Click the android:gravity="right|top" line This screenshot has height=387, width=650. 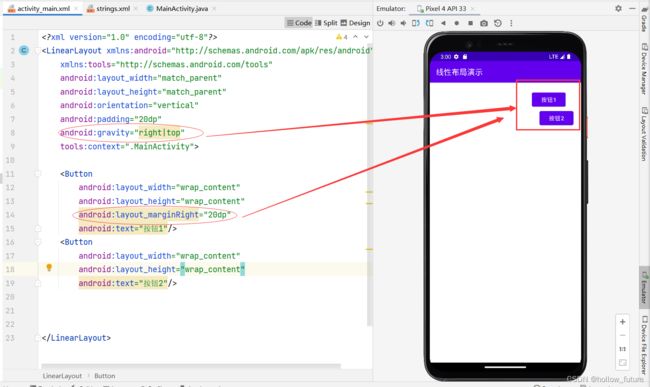(x=122, y=133)
